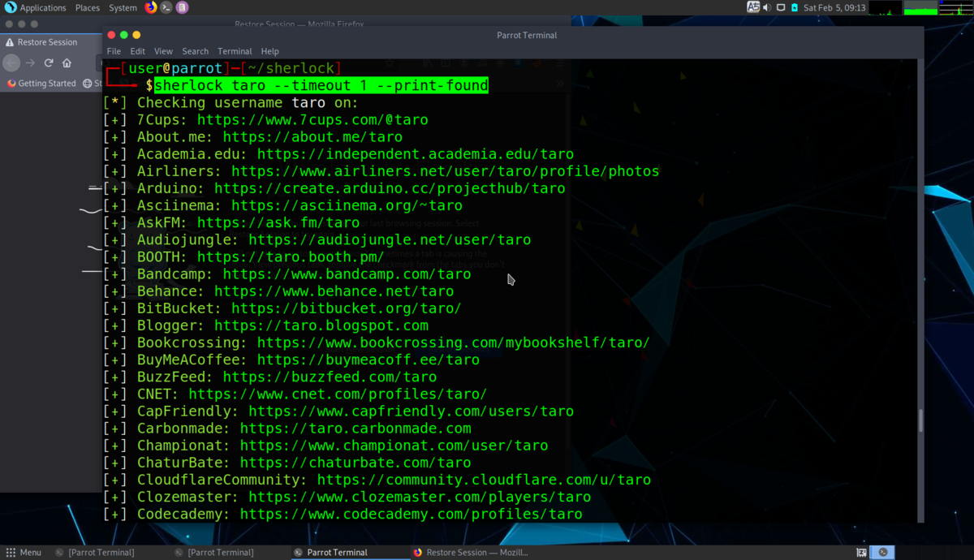Viewport: 974px width, 560px height.
Task: Click the audiojungle.net/user/taro URL
Action: pyautogui.click(x=390, y=239)
